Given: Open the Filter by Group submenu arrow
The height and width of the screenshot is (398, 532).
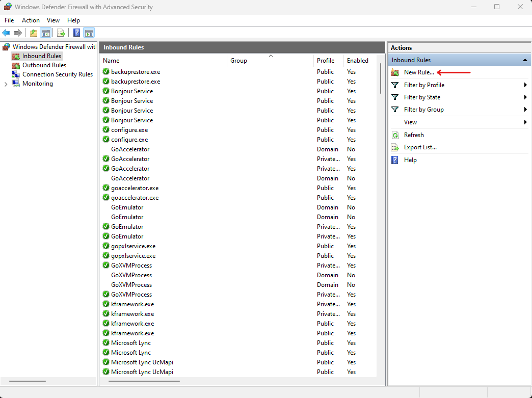Looking at the screenshot, I should pyautogui.click(x=525, y=110).
